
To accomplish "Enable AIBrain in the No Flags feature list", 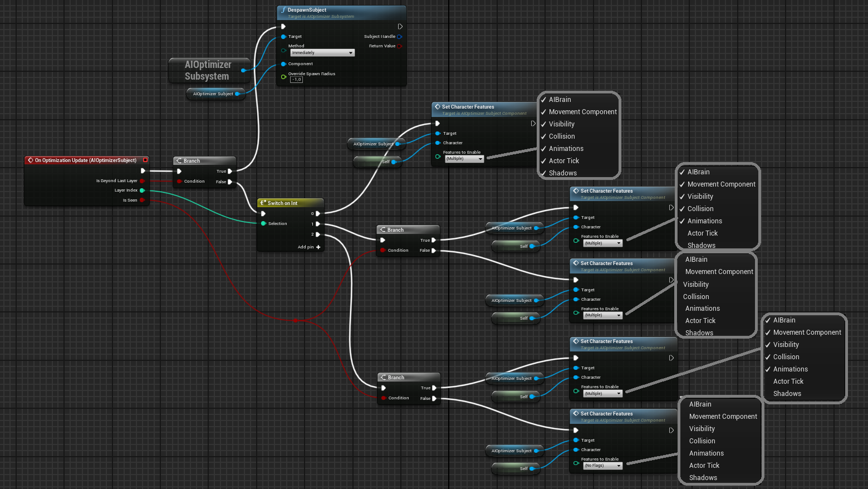I will [700, 404].
